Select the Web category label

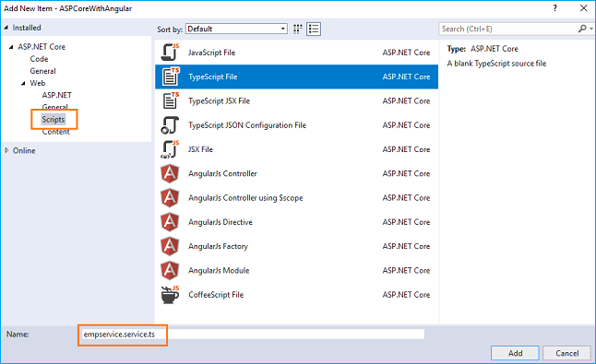38,83
